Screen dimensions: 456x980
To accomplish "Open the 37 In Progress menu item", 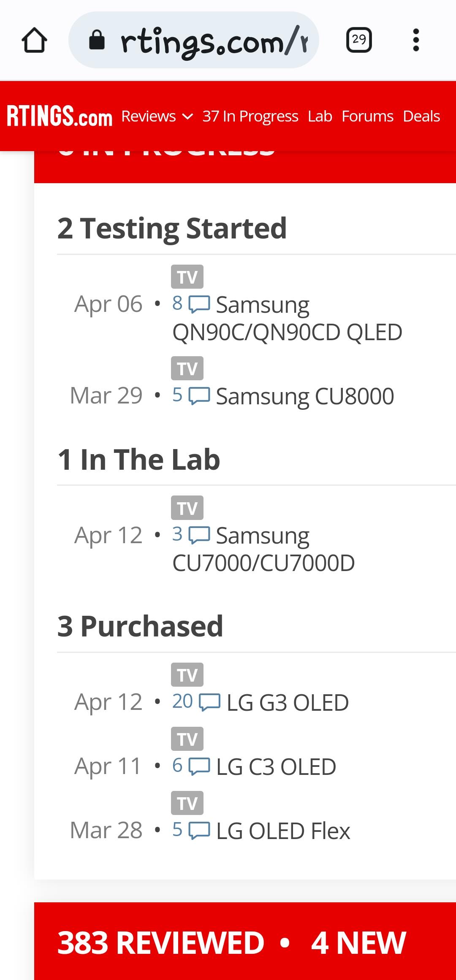I will click(x=250, y=116).
